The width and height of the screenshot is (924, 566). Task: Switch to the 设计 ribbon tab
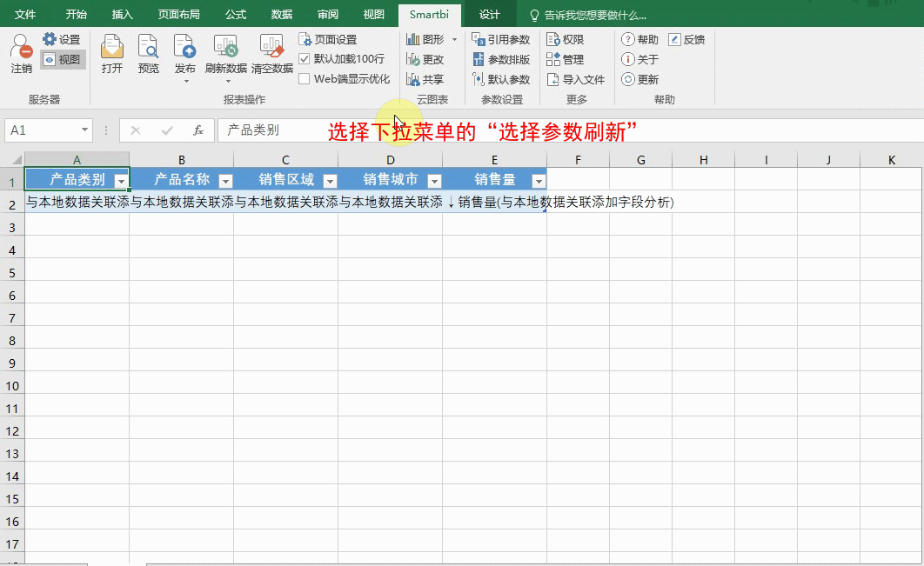(490, 14)
